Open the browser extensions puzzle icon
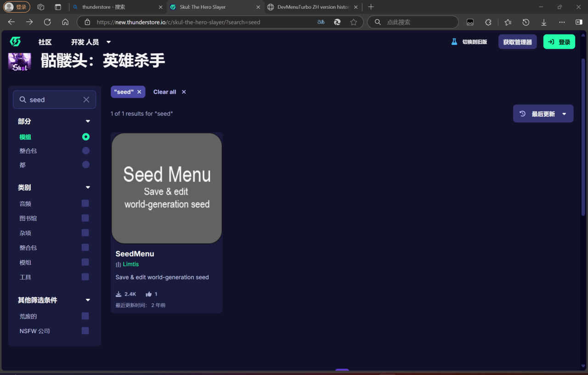 click(x=488, y=22)
